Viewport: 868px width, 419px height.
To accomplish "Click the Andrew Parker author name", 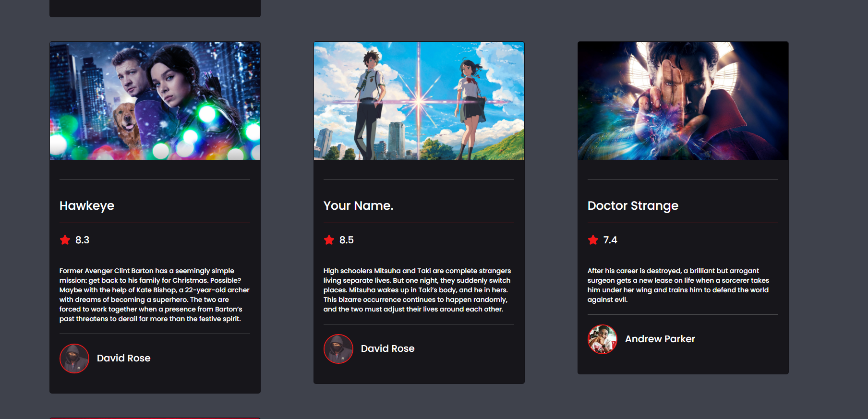I will (x=660, y=339).
